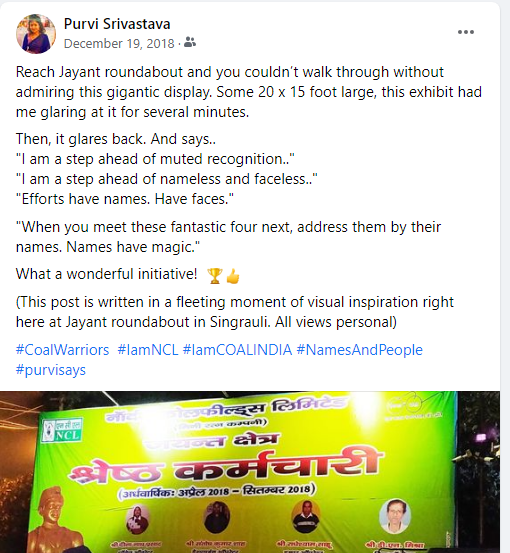This screenshot has height=553, width=510.
Task: Click the trophy emoji after 'wonderful initiative'
Action: pyautogui.click(x=214, y=275)
